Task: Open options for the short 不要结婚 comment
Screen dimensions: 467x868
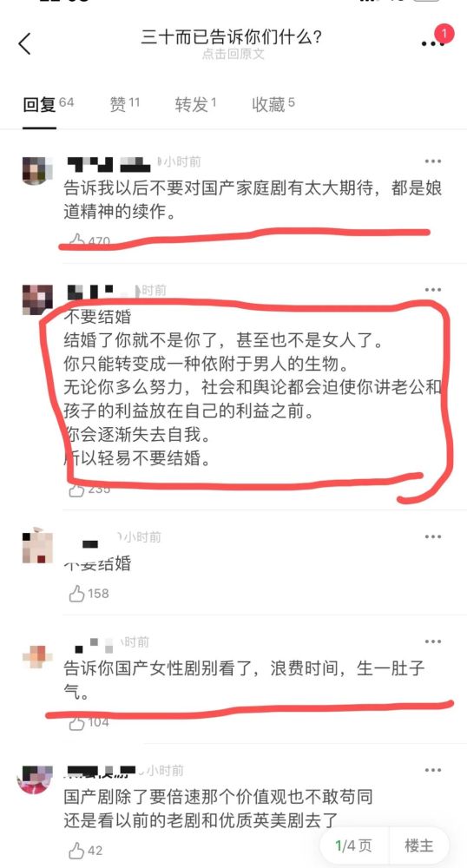Action: tap(432, 536)
